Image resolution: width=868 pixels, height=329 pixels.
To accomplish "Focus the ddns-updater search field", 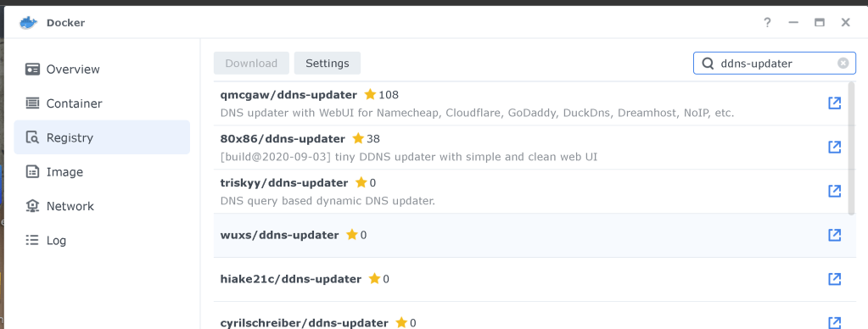I will 774,64.
